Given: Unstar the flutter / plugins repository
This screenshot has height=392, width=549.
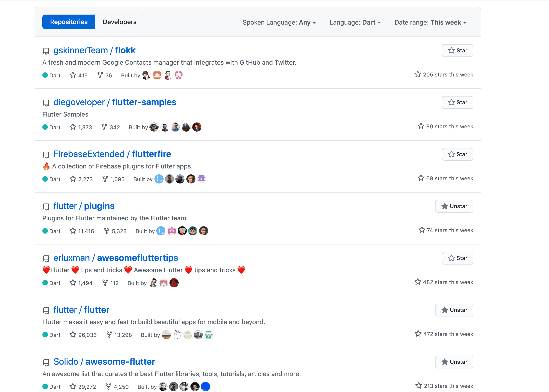Looking at the screenshot, I should click(x=454, y=206).
